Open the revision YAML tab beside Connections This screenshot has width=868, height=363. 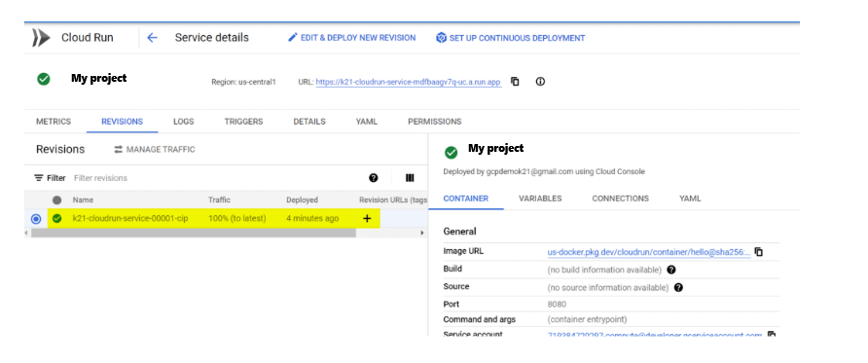coord(690,199)
